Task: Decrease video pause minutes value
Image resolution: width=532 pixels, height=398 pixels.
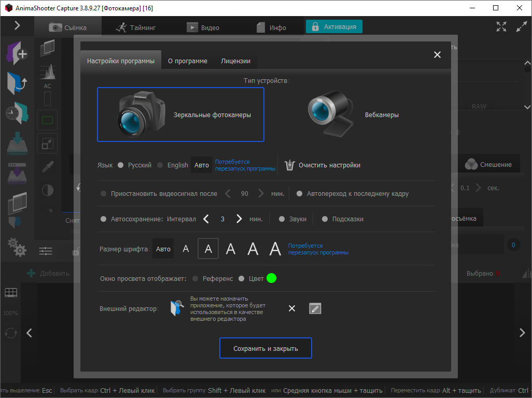Action: point(228,194)
